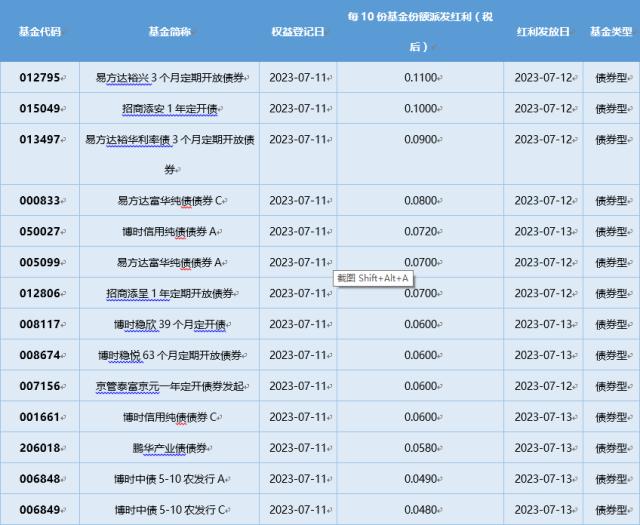The height and width of the screenshot is (525, 640).
Task: Click record date in row 008674
Action: tap(298, 355)
